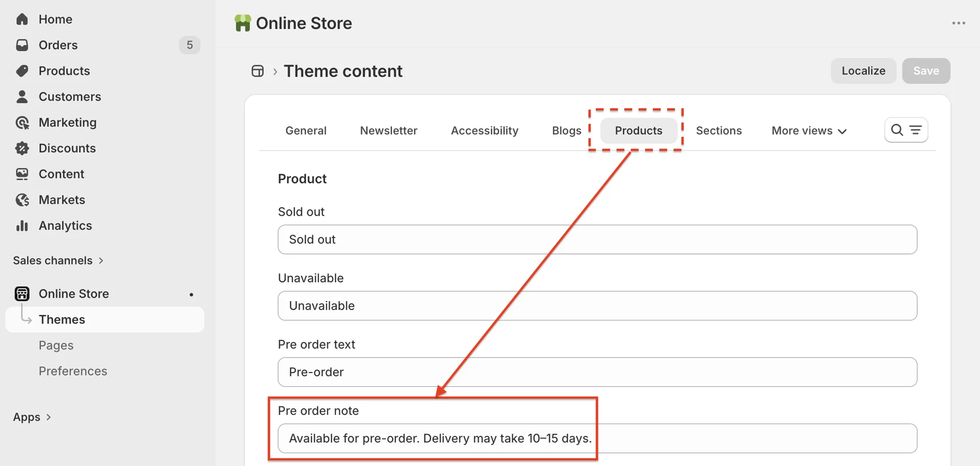The width and height of the screenshot is (980, 466).
Task: Click into the Pre order note field
Action: [597, 438]
